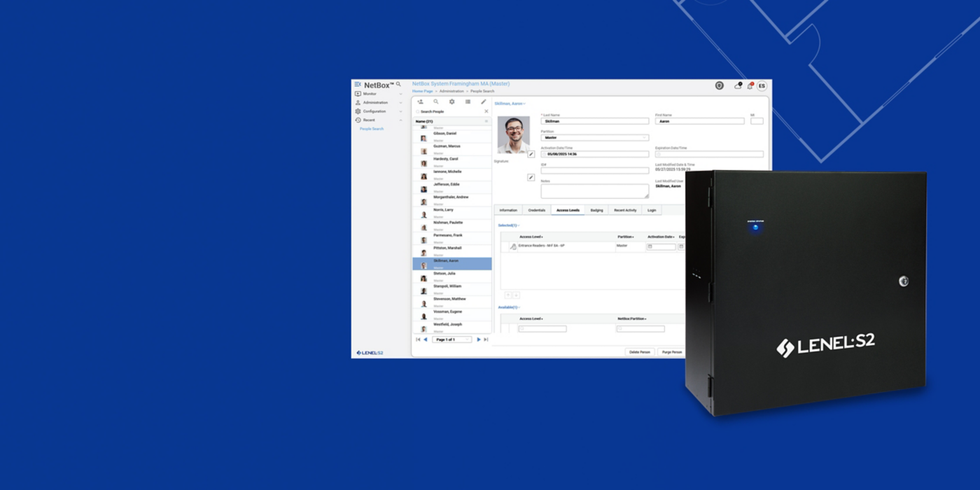Click the Entrance Readers access level hand icon
This screenshot has height=490, width=980.
512,246
